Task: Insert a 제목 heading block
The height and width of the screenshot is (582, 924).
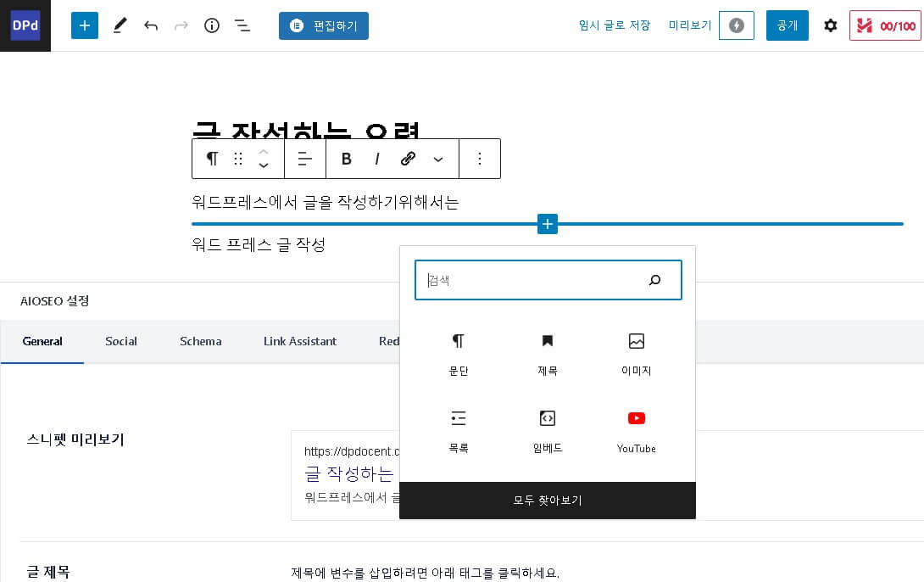Action: [x=548, y=350]
